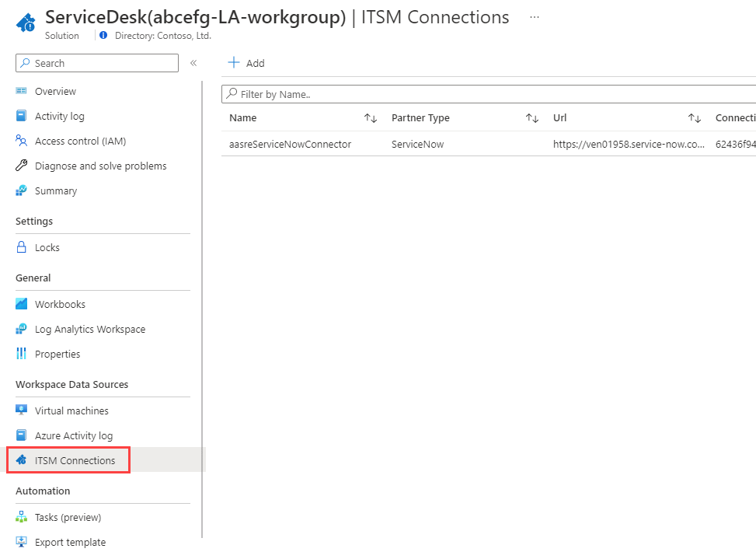
Task: Open the Overview menu item
Action: pyautogui.click(x=55, y=91)
